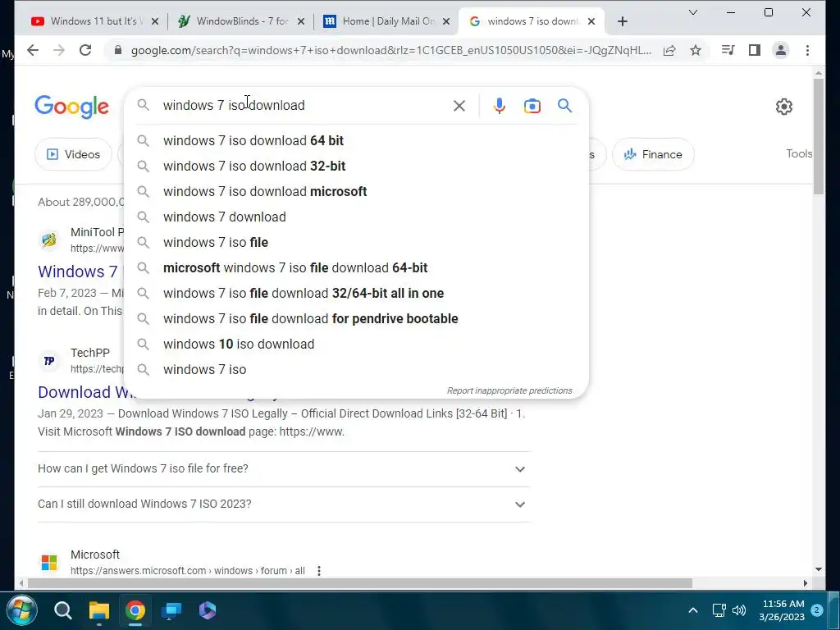Click the Chrome back arrow

pos(33,50)
